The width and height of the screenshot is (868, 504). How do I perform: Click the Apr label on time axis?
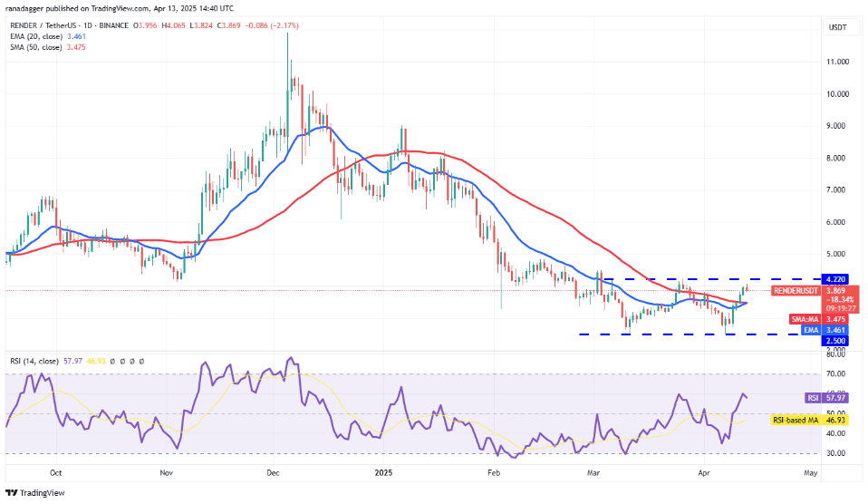(x=704, y=473)
